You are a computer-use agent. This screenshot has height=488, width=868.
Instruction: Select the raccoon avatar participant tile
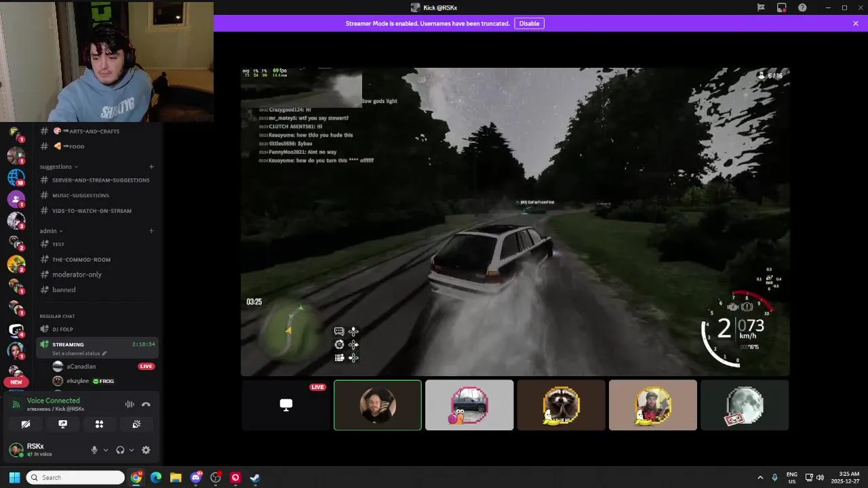pos(561,405)
